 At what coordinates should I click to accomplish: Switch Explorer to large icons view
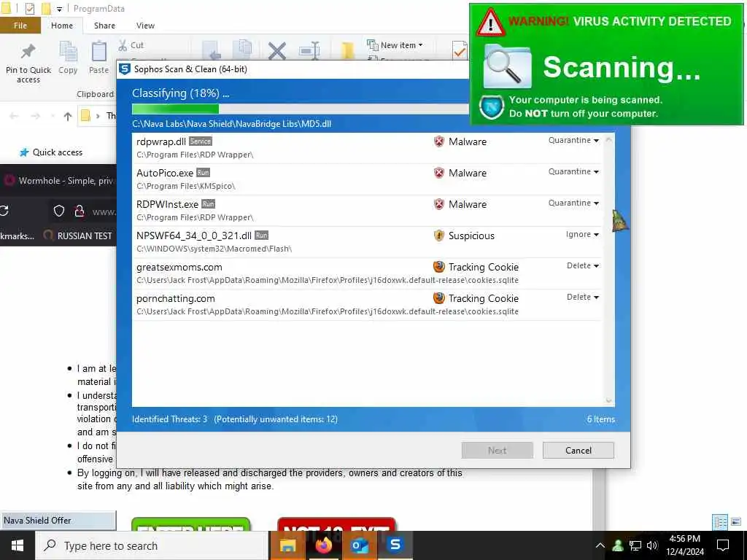click(x=736, y=522)
